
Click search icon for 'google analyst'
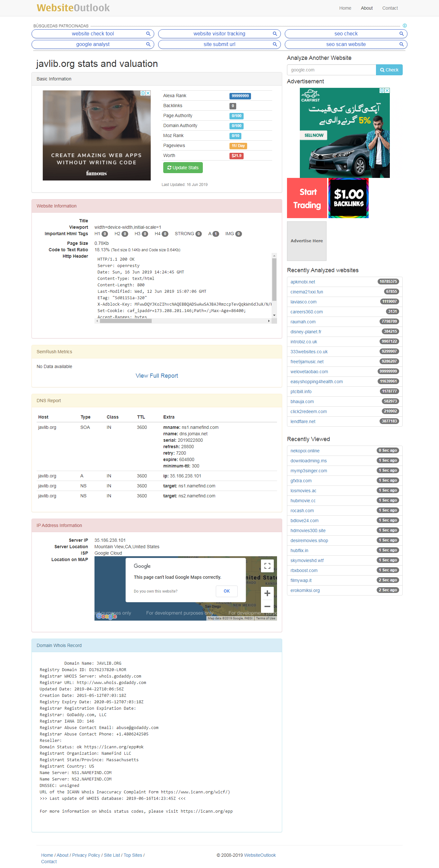148,44
